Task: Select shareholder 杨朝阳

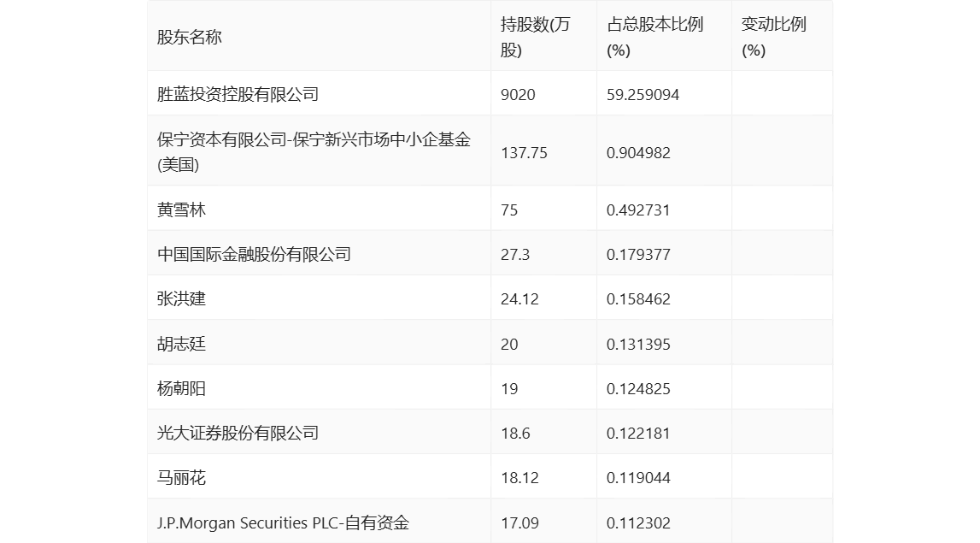Action: (x=182, y=388)
